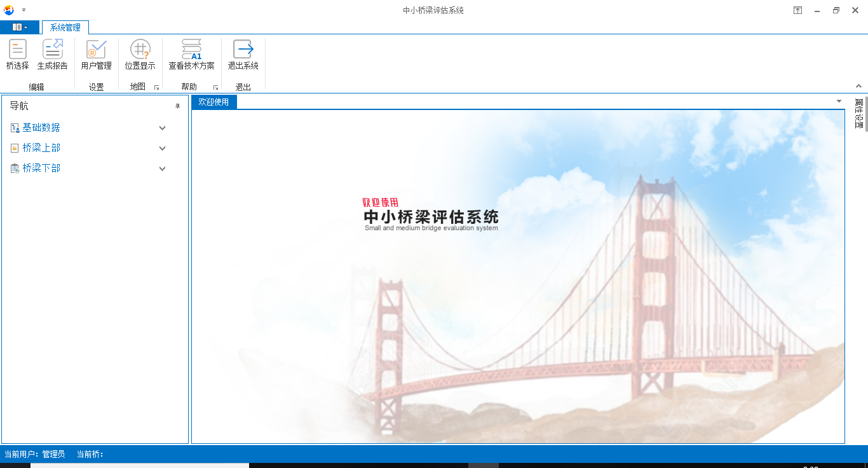Open the 属性设置 side panel tab
868x468 pixels.
[x=859, y=114]
